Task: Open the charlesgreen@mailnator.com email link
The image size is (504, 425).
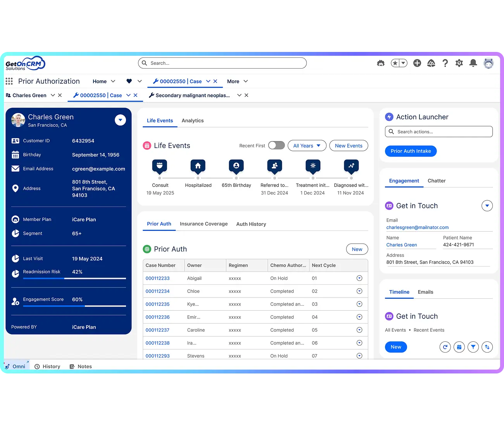Action: click(x=418, y=227)
